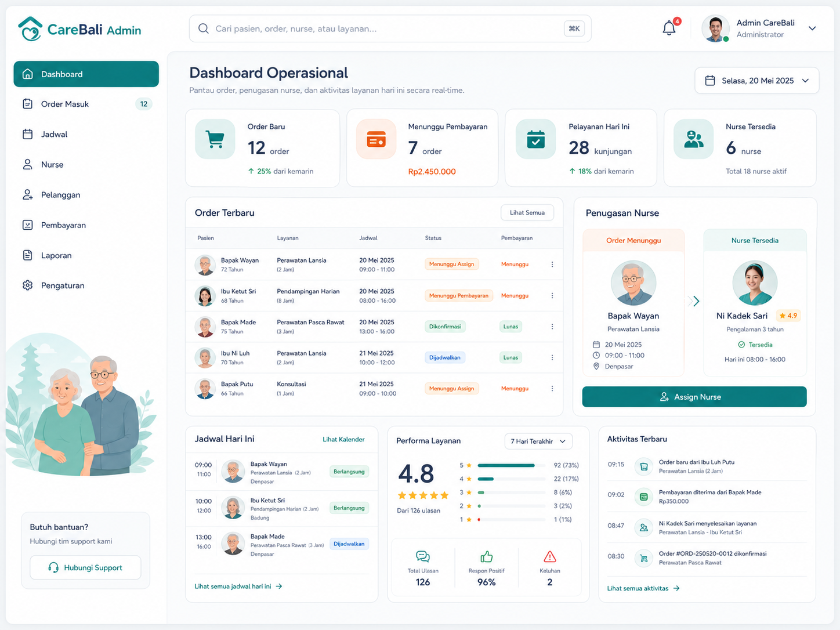Click the 09:15 order activity icon
Viewport: 840px width, 630px height.
[643, 466]
